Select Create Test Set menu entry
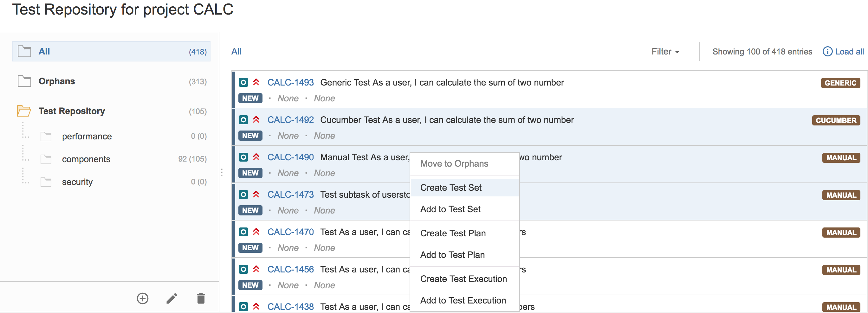Image resolution: width=868 pixels, height=313 pixels. coord(464,188)
